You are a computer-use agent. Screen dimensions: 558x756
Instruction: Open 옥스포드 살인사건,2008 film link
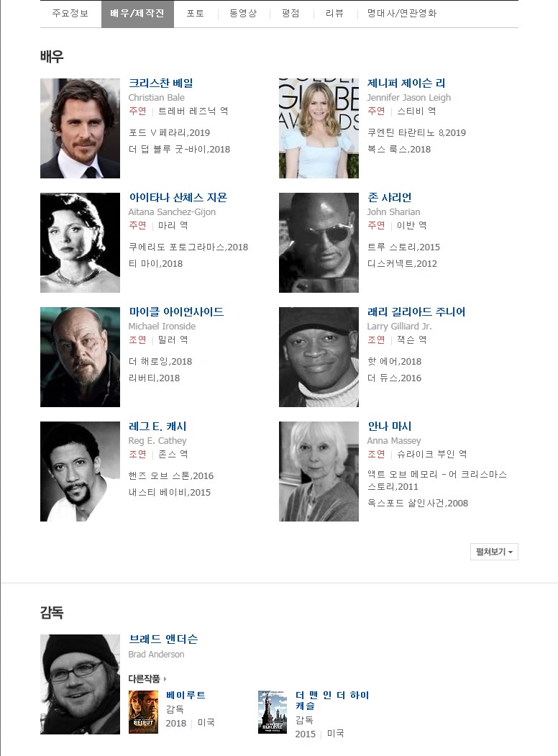[x=418, y=504]
